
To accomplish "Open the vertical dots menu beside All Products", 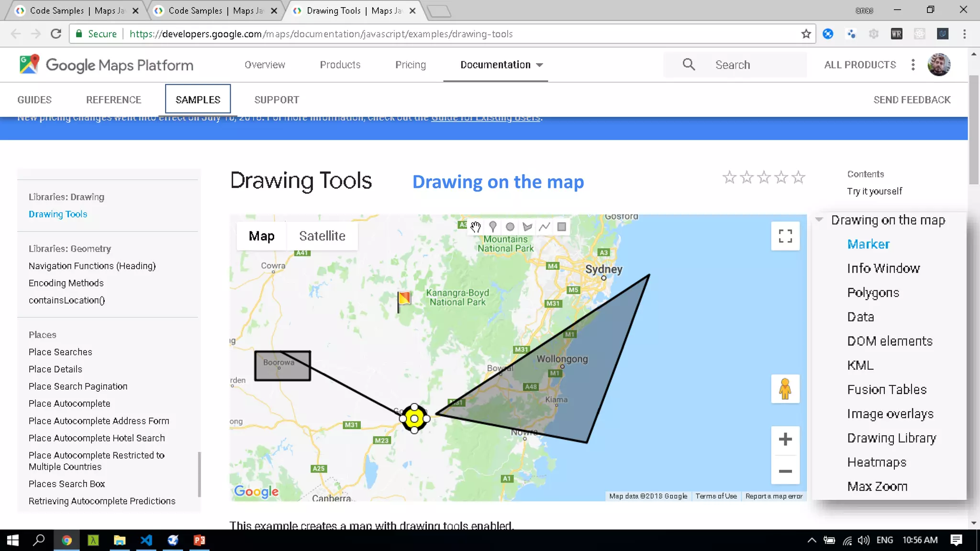I will click(913, 65).
